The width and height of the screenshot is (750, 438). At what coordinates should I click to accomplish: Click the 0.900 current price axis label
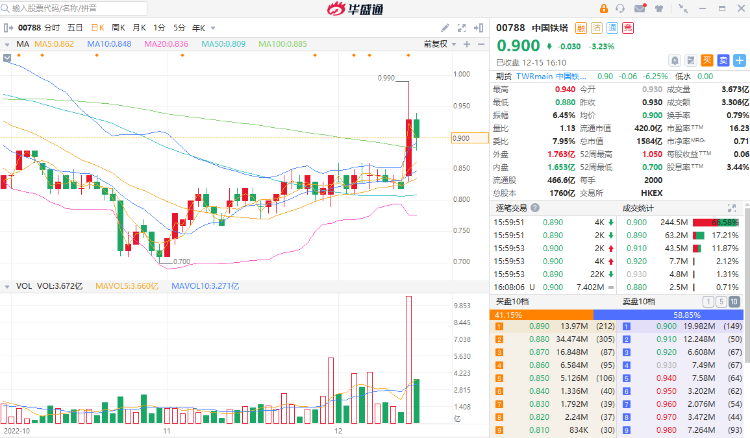point(470,138)
